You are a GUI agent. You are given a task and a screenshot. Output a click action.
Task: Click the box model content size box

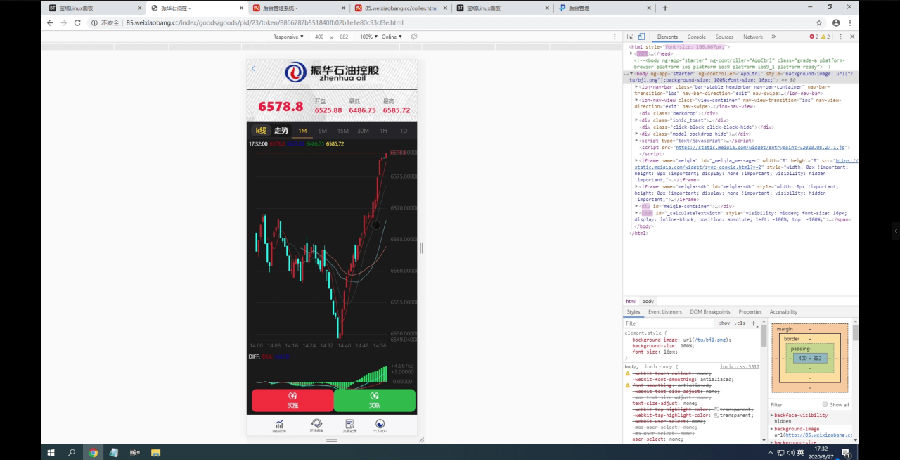coord(810,358)
